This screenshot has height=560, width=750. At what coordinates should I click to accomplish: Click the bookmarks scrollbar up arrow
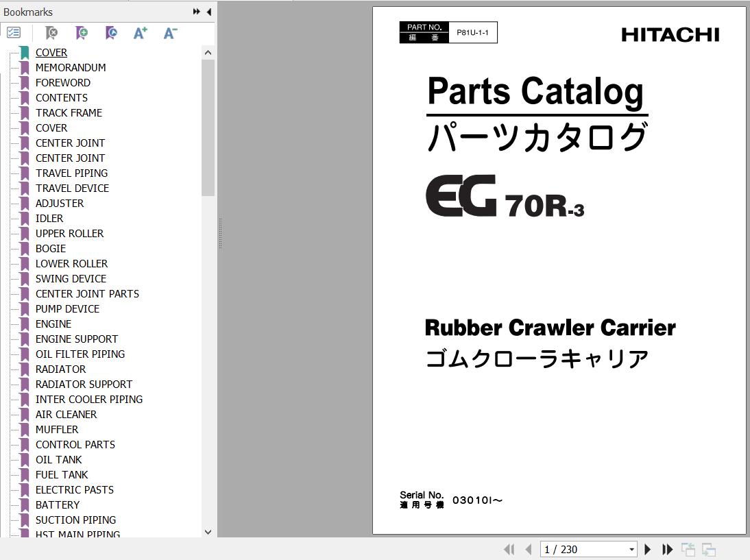[x=208, y=53]
